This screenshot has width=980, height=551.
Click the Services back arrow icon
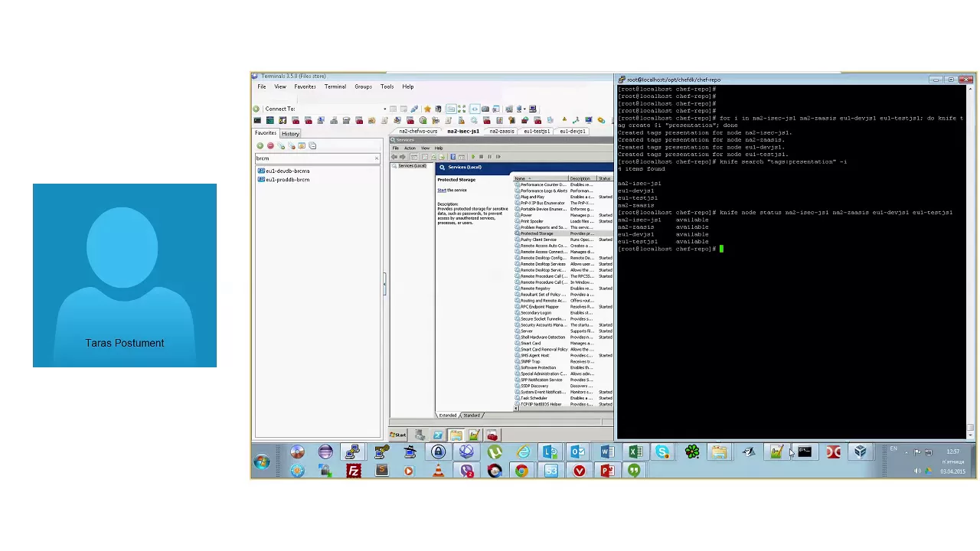[394, 157]
